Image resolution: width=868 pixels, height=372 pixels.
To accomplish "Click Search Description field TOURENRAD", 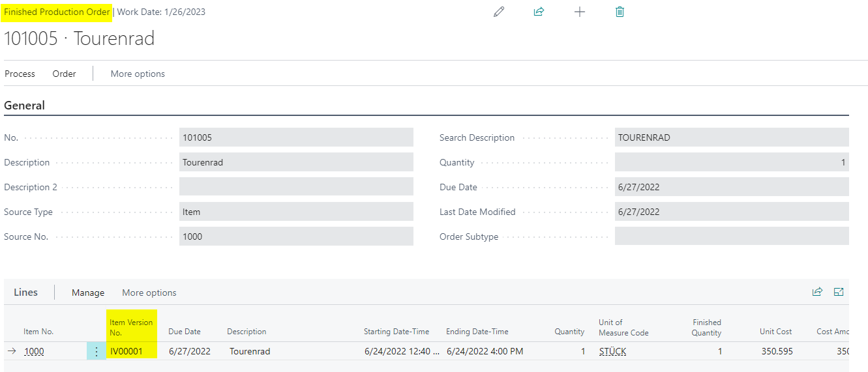I will click(732, 137).
